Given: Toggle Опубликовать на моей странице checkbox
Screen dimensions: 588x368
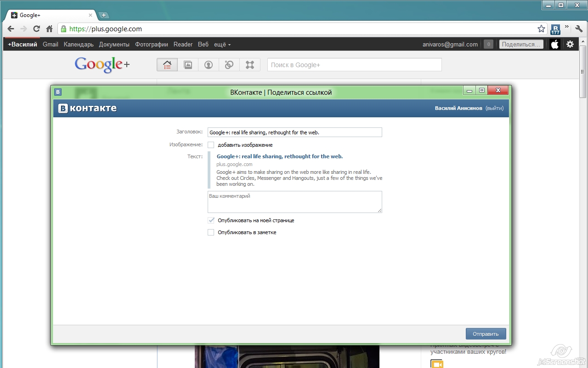Looking at the screenshot, I should [211, 220].
